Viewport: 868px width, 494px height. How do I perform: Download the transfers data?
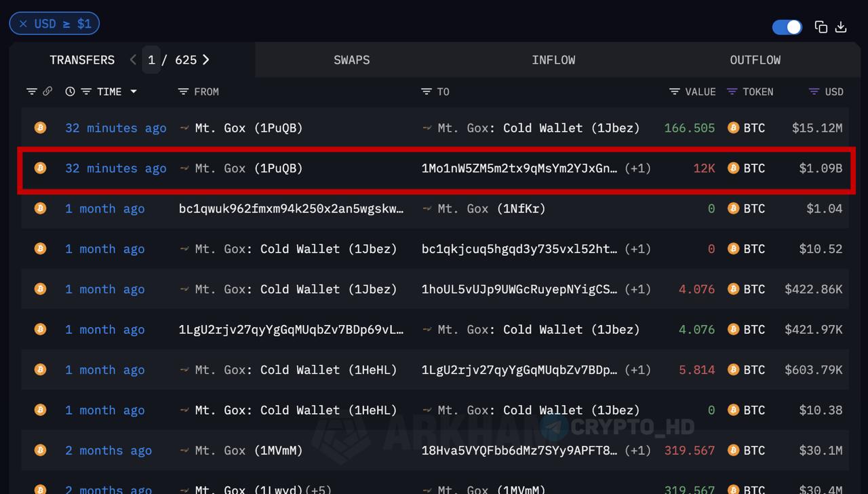841,26
